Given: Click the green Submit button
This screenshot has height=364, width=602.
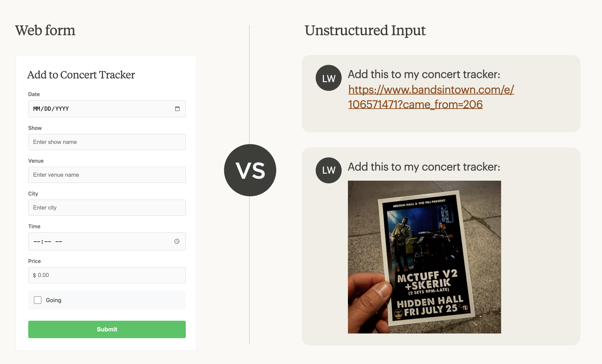Looking at the screenshot, I should click(107, 329).
